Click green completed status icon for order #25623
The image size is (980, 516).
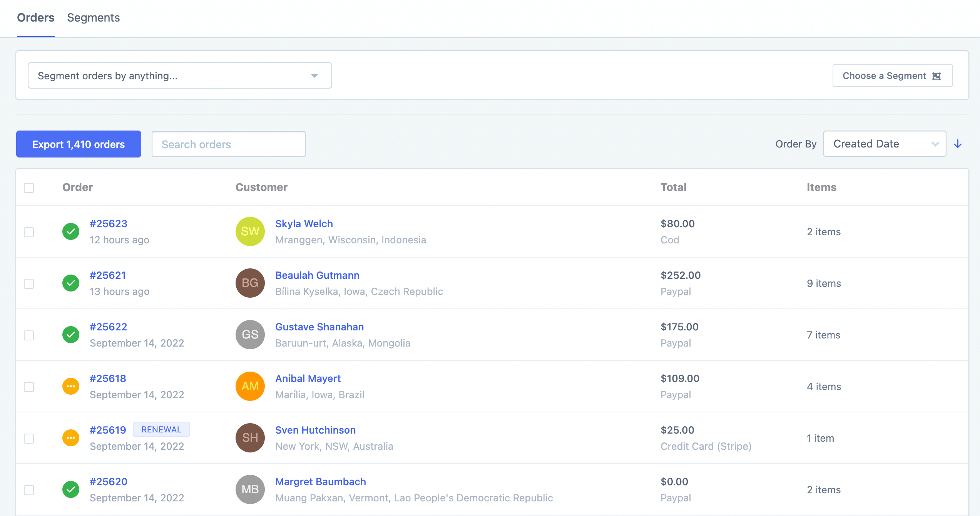tap(71, 231)
